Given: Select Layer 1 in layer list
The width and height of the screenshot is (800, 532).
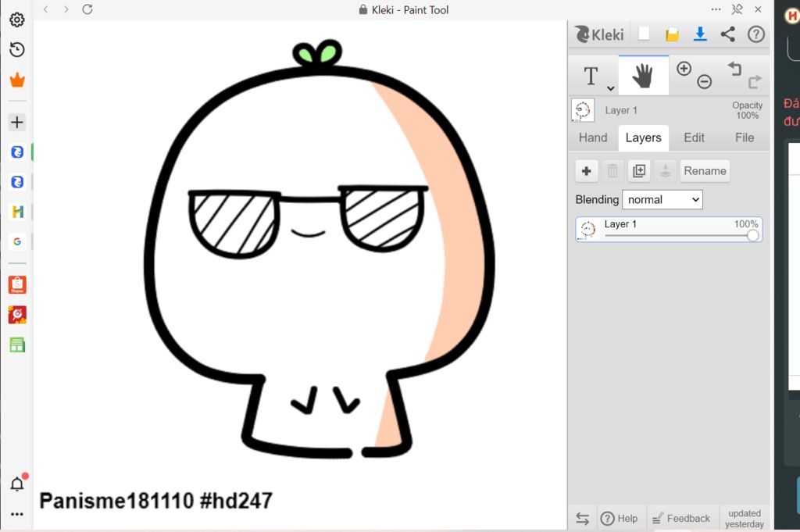Looking at the screenshot, I should [x=669, y=229].
